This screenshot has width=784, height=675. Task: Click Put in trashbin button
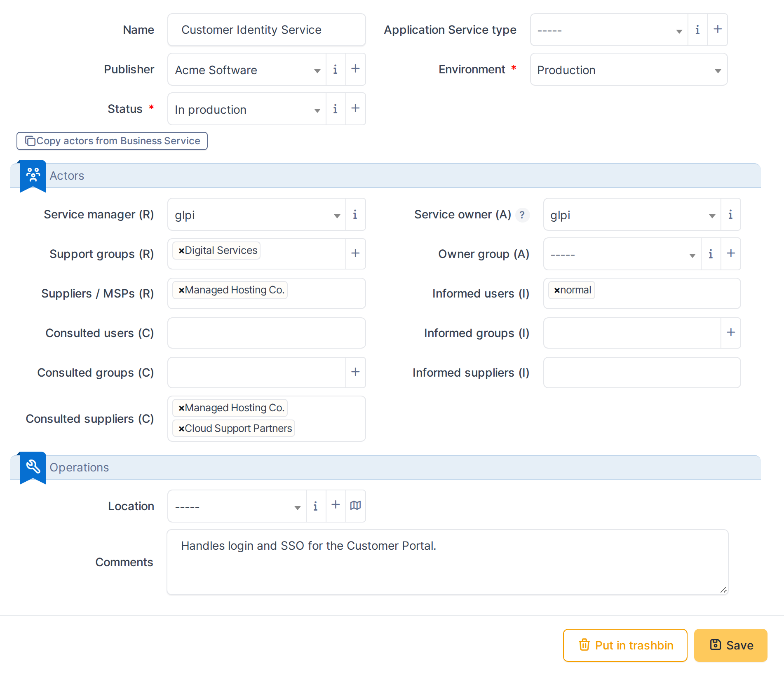point(625,645)
